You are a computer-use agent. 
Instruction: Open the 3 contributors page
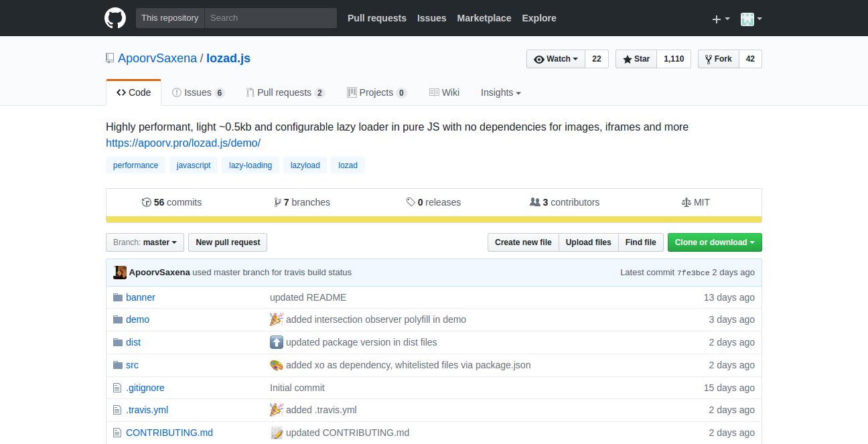(565, 202)
